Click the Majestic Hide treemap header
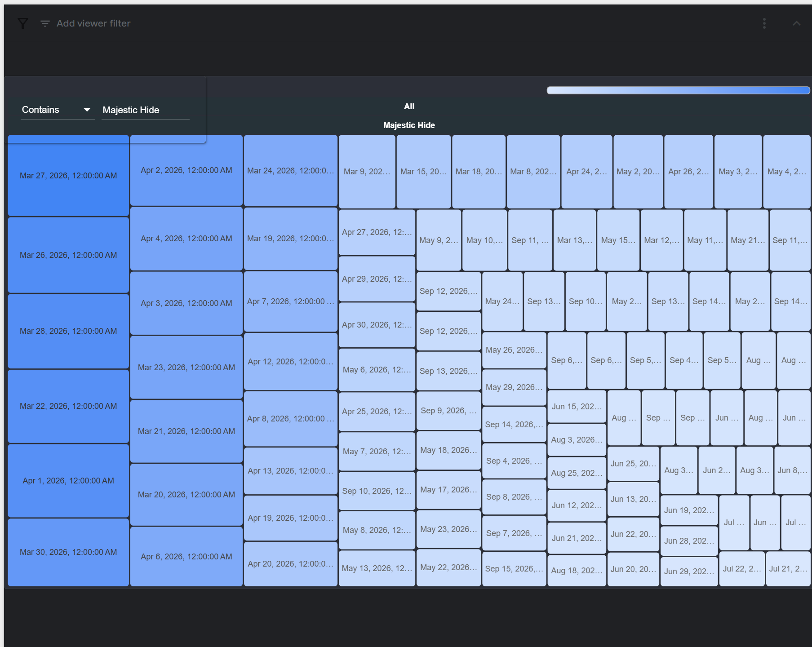Viewport: 812px width, 647px height. pyautogui.click(x=409, y=125)
